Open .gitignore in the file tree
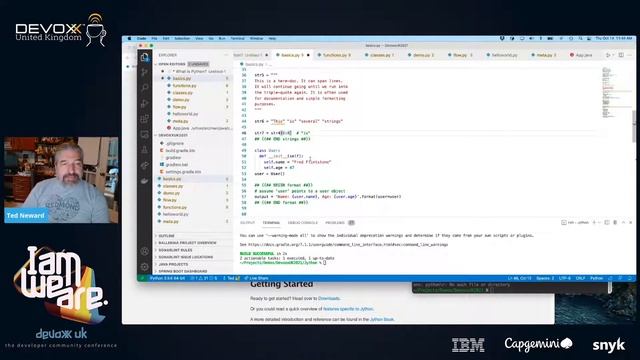Screen dimensions: 640x360 tap(175, 143)
